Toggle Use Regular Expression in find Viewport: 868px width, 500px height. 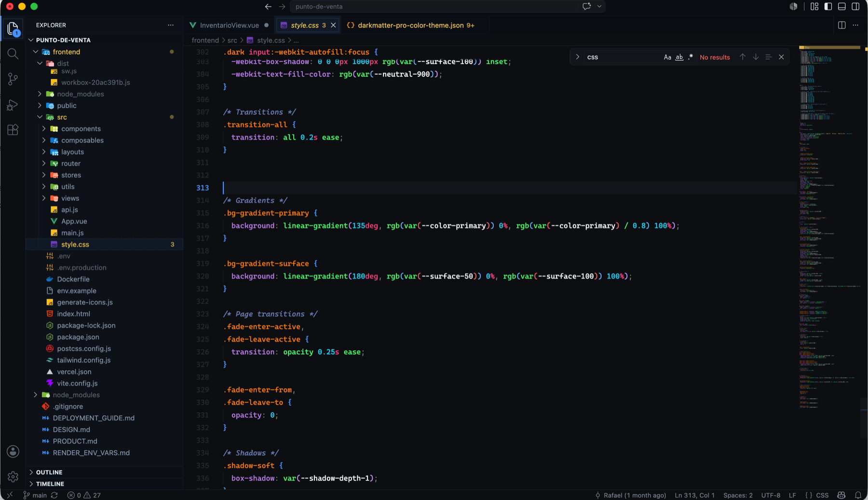[x=691, y=57]
